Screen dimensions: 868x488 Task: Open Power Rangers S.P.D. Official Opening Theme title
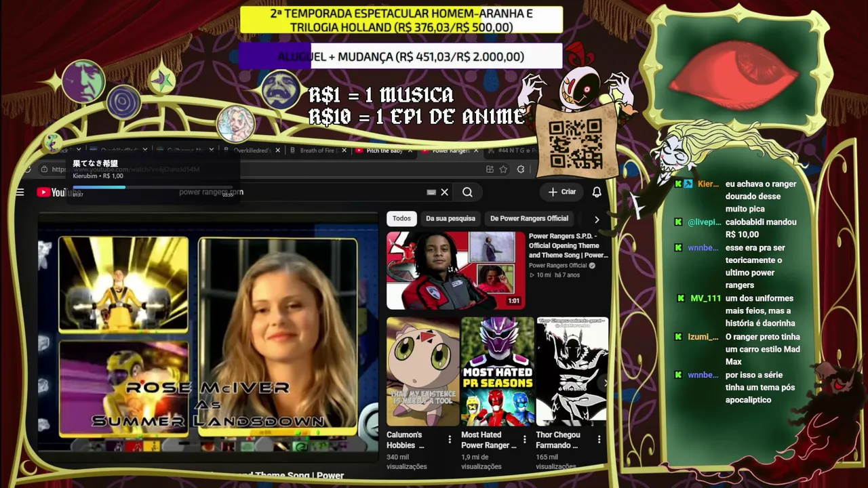pyautogui.click(x=568, y=246)
